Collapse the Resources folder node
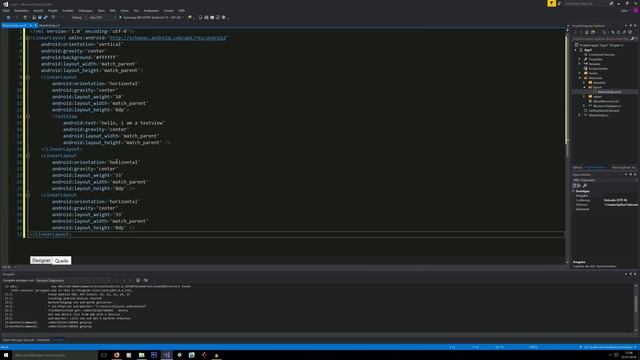This screenshot has width=640, height=360. pyautogui.click(x=580, y=78)
